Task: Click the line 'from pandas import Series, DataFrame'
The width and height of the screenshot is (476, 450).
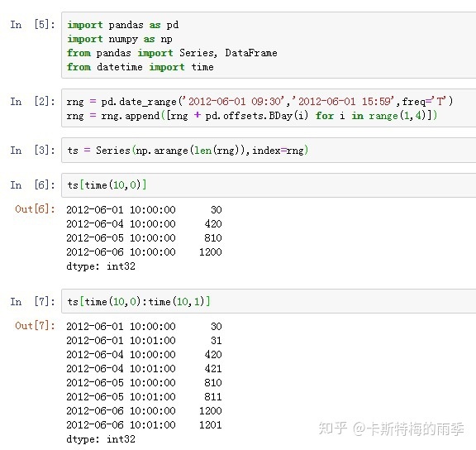Action: click(x=172, y=53)
